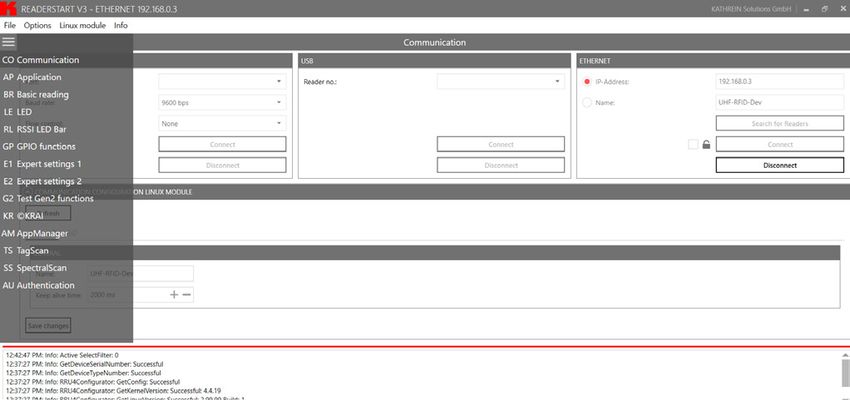The image size is (850, 400).
Task: Click the IP address field 192.168.0.3
Action: point(780,81)
